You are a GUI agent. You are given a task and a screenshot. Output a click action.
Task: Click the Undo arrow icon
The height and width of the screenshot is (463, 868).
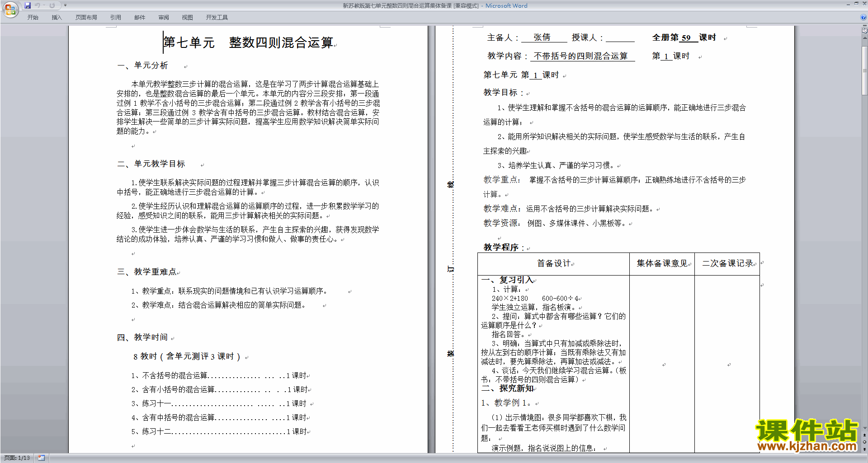coord(38,5)
